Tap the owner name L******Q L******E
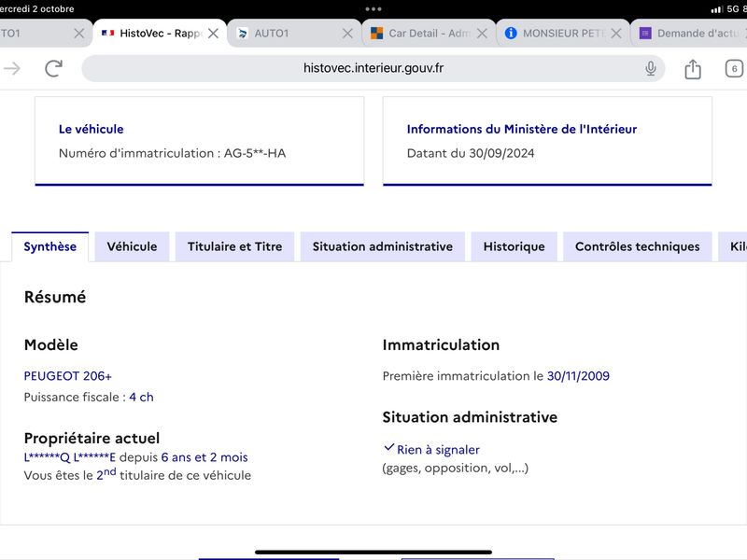The height and width of the screenshot is (560, 747). pos(69,457)
